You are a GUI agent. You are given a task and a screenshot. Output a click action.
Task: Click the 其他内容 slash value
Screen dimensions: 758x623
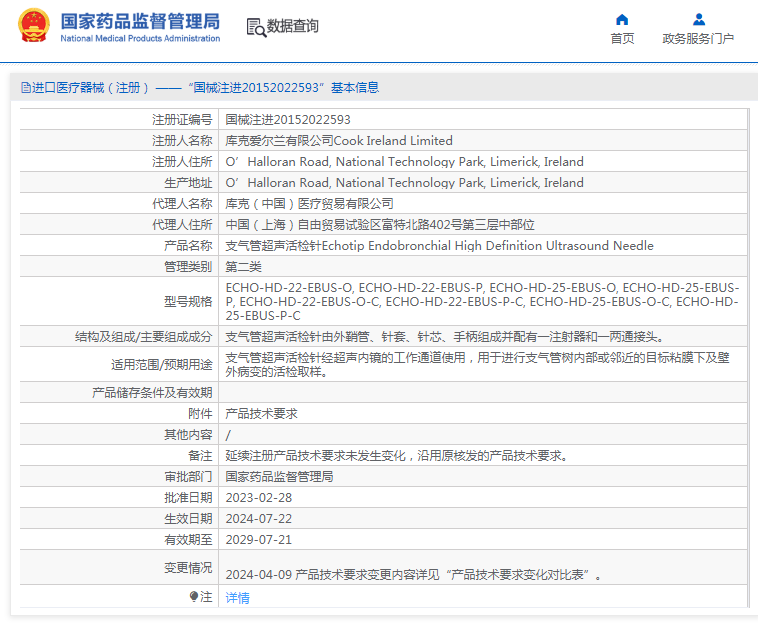(228, 435)
